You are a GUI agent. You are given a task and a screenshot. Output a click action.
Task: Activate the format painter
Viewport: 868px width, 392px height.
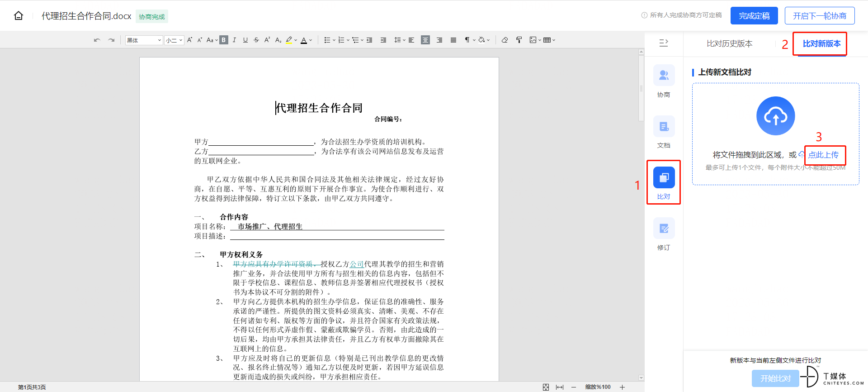point(519,40)
